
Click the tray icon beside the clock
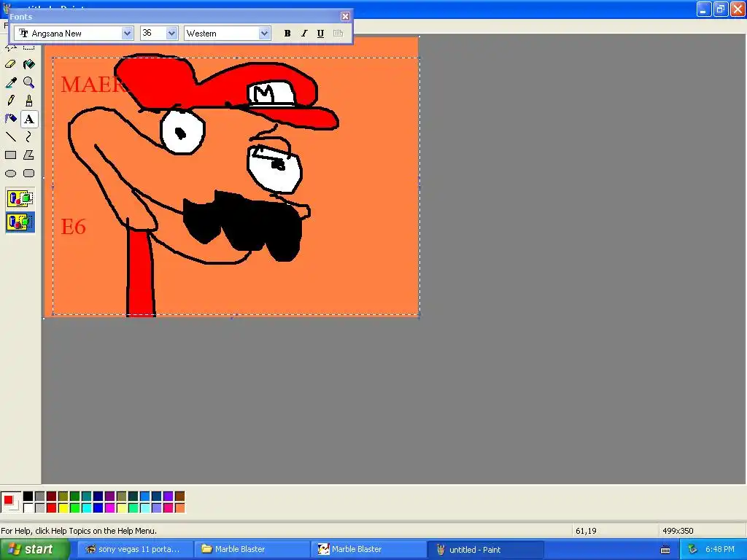coord(692,550)
